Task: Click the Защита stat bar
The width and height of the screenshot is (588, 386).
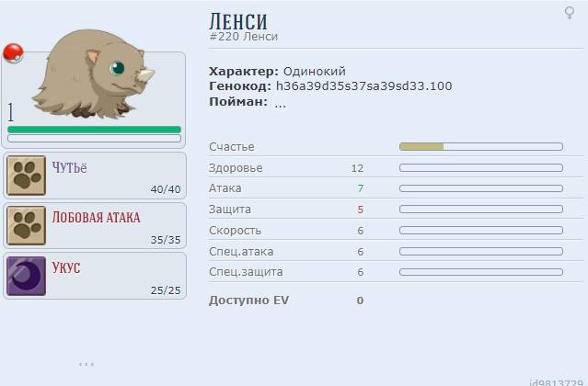Action: tap(481, 209)
